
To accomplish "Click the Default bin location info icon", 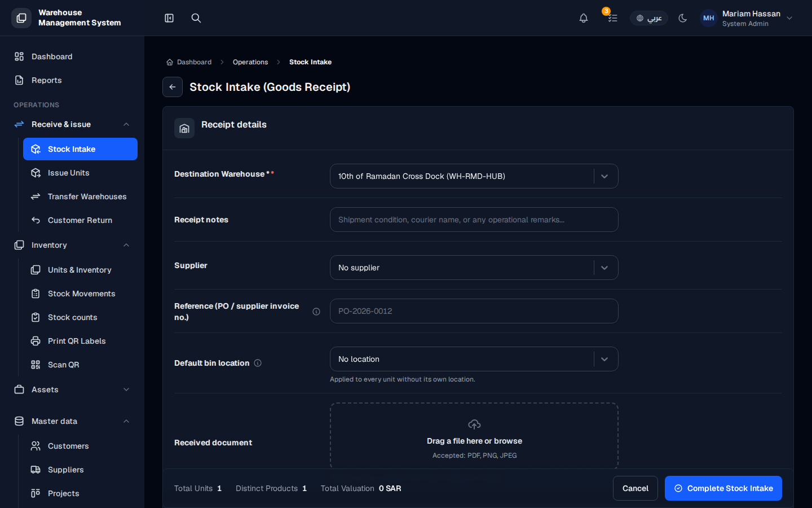I will click(x=258, y=363).
